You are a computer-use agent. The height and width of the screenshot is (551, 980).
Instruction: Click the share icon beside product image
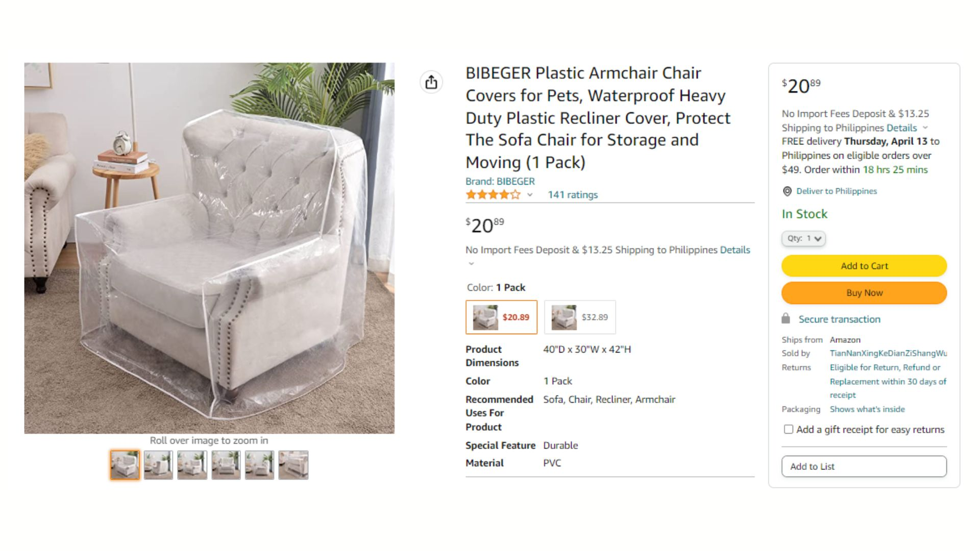pos(431,82)
